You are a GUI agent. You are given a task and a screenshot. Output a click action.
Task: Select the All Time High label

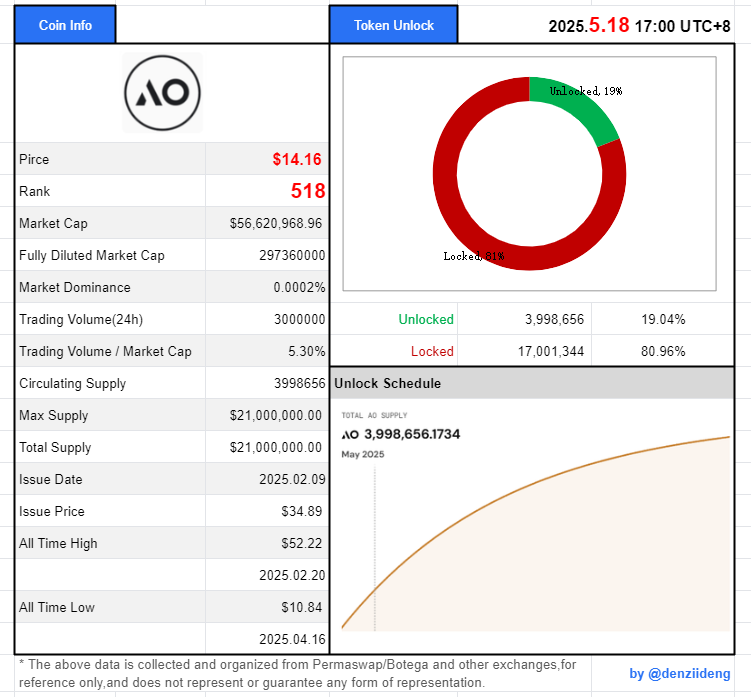(58, 544)
